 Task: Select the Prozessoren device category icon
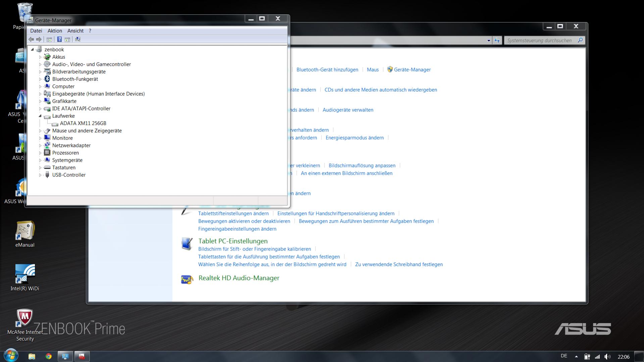[47, 153]
